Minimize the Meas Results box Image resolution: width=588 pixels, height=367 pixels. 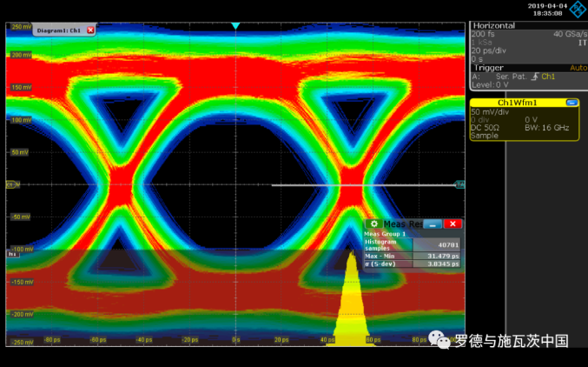click(x=434, y=224)
